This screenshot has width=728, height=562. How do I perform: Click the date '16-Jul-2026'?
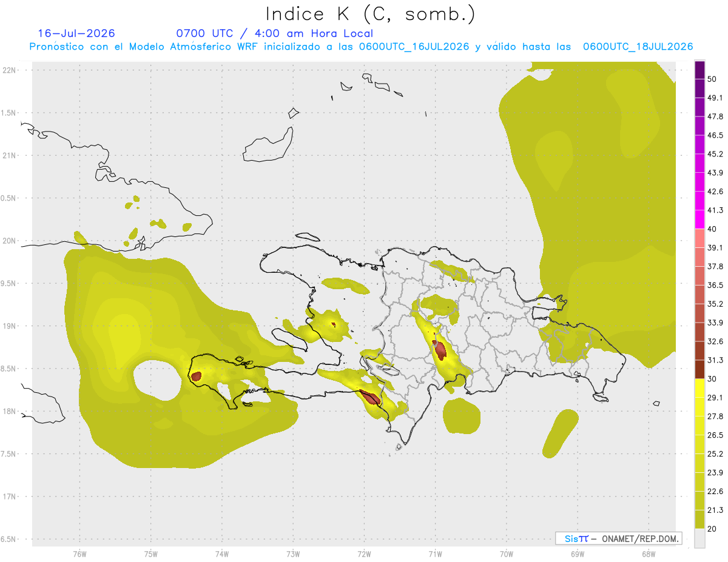76,33
